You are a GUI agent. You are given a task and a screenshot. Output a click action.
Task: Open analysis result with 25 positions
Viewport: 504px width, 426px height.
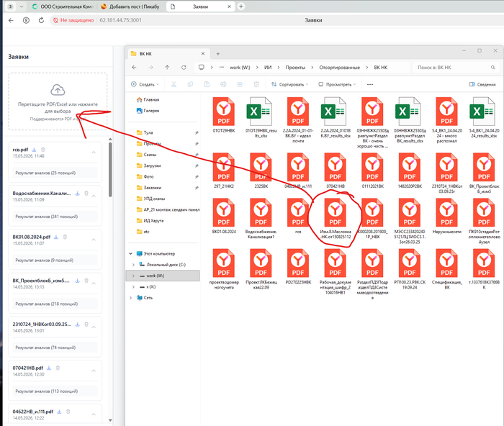point(55,173)
